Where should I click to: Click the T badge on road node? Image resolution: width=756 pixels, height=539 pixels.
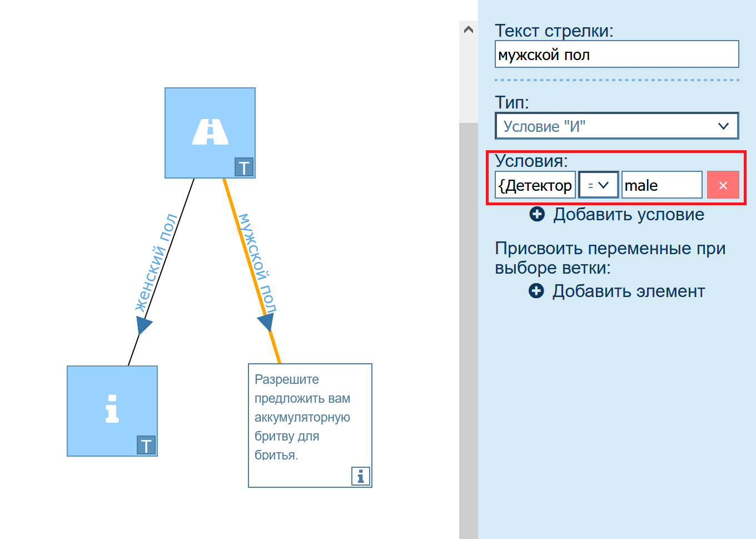pos(244,167)
